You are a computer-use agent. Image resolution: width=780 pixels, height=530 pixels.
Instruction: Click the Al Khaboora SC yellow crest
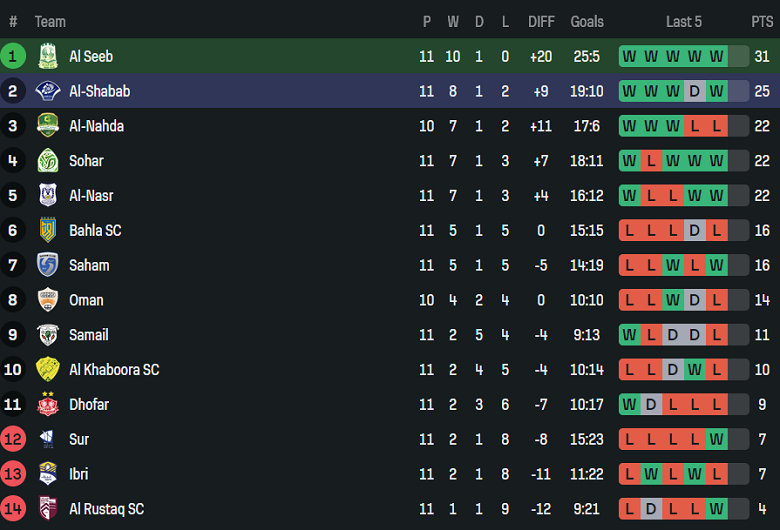click(x=47, y=369)
